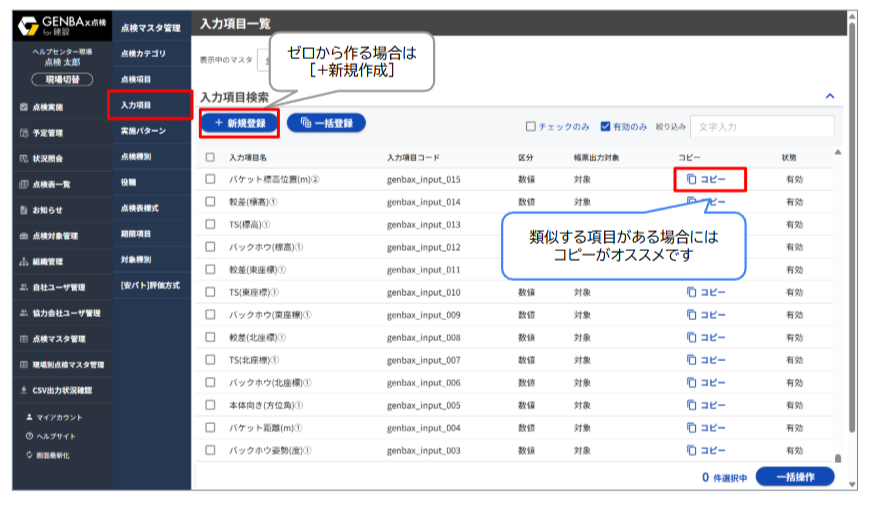Open the 表示中のマスタ dropdown

coord(263,59)
